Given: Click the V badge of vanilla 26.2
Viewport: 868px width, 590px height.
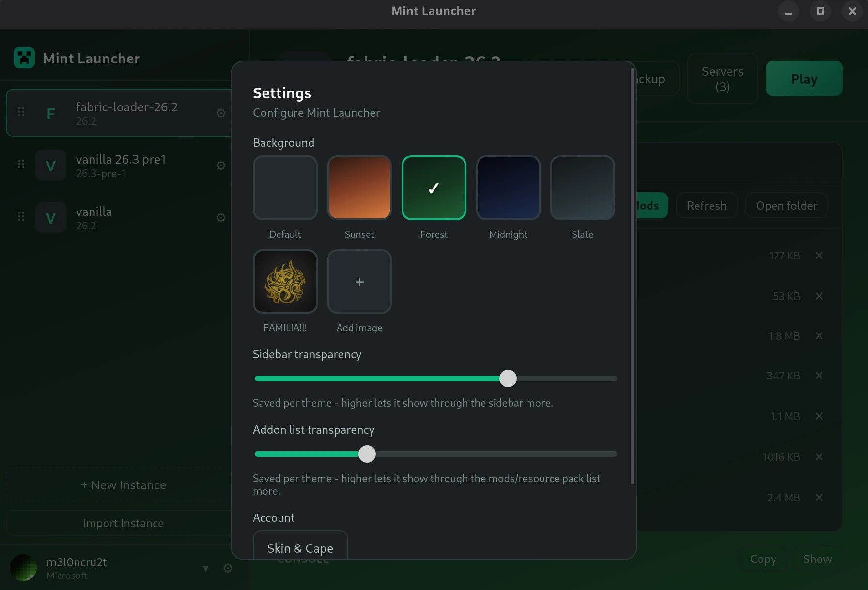Looking at the screenshot, I should pos(51,218).
